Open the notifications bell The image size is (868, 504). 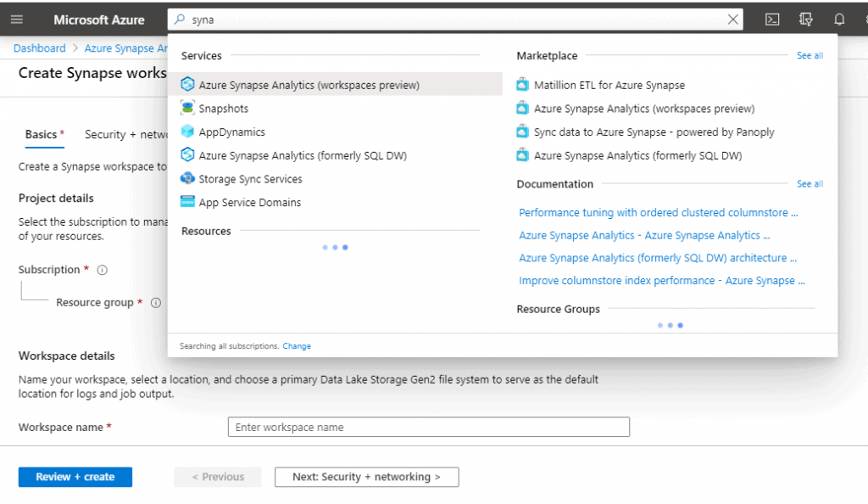pos(839,20)
